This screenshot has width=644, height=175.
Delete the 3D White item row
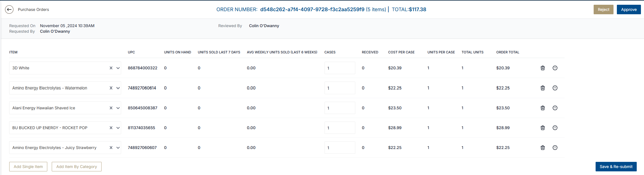tap(542, 68)
